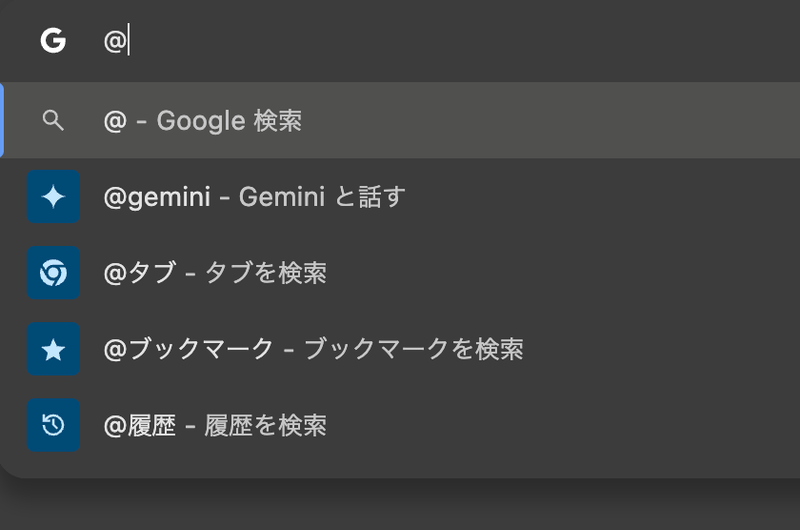Click the Google G icon in address bar

click(x=53, y=41)
